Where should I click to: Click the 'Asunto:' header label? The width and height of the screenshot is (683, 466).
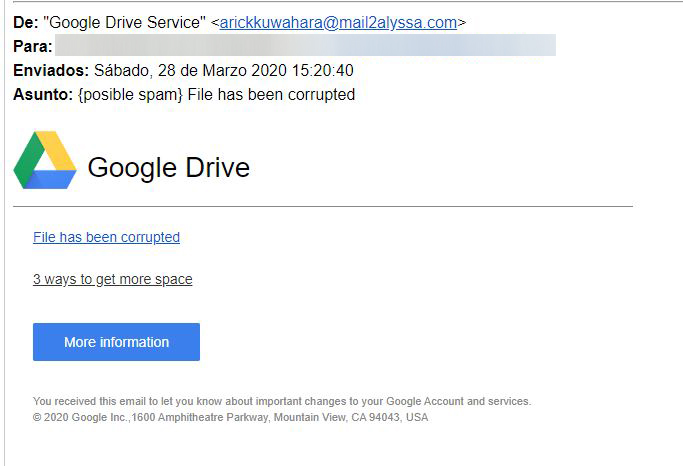(x=43, y=94)
